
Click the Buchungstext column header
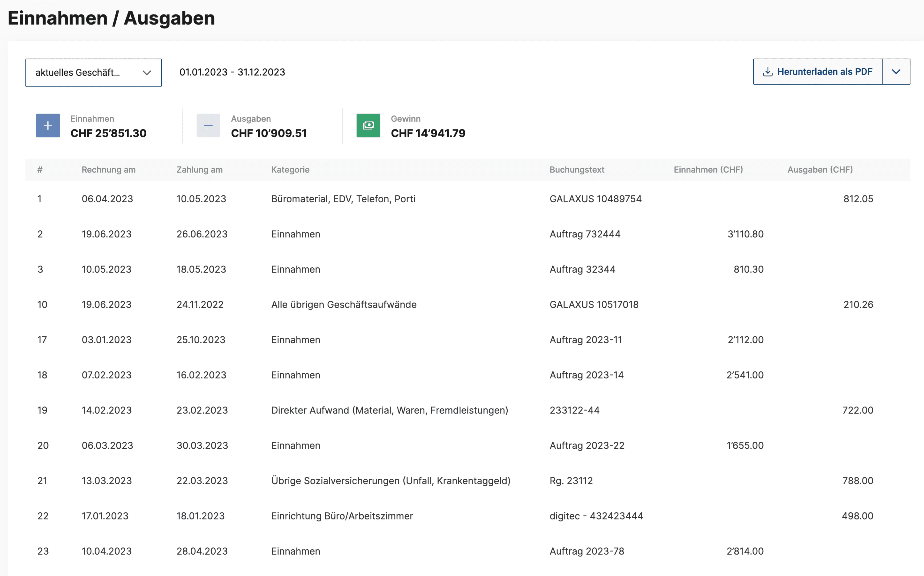tap(576, 170)
